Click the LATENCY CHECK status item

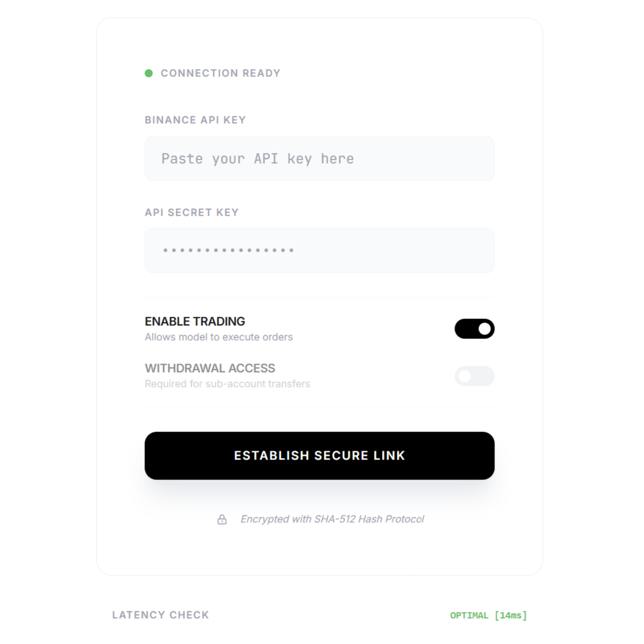160,615
